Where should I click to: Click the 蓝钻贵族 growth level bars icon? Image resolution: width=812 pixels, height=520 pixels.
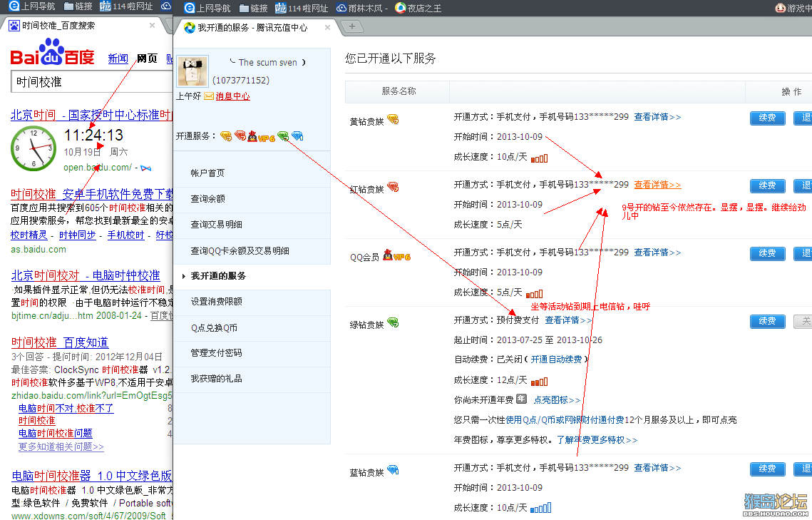540,508
